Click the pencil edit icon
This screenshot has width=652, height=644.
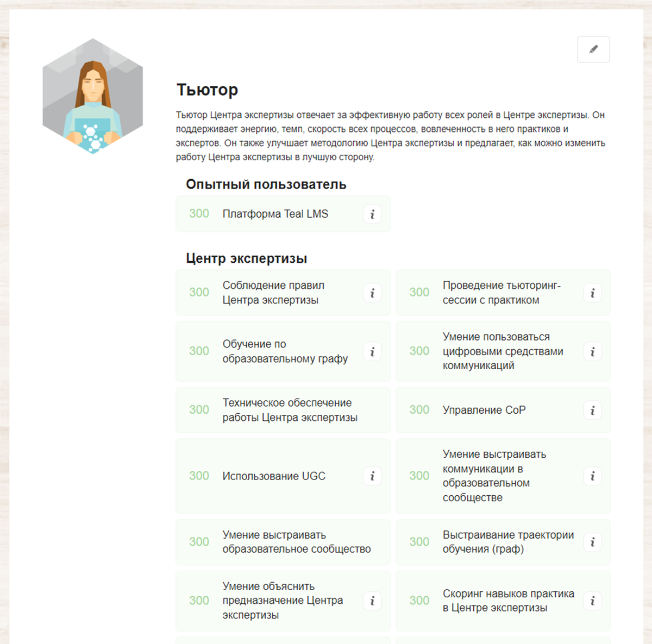point(593,49)
